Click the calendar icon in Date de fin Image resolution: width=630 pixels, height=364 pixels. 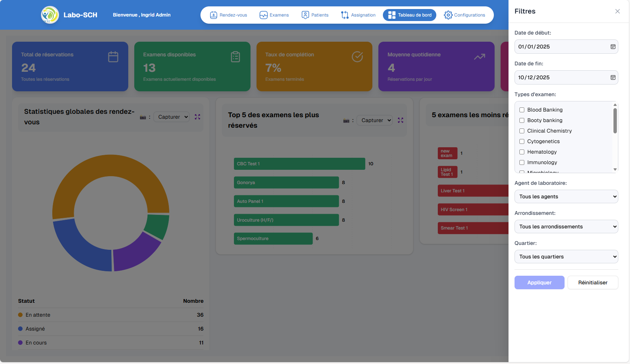tap(613, 77)
